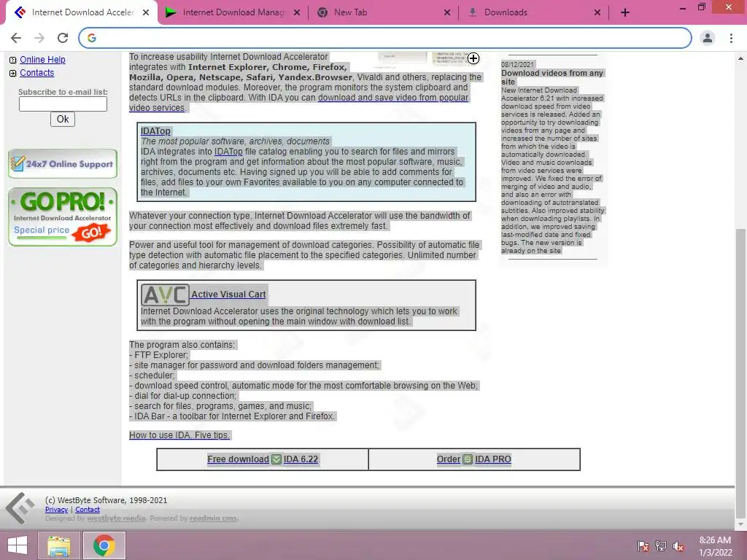Screen dimensions: 747x560
Task: Open the network status tray icon
Action: pyautogui.click(x=661, y=546)
